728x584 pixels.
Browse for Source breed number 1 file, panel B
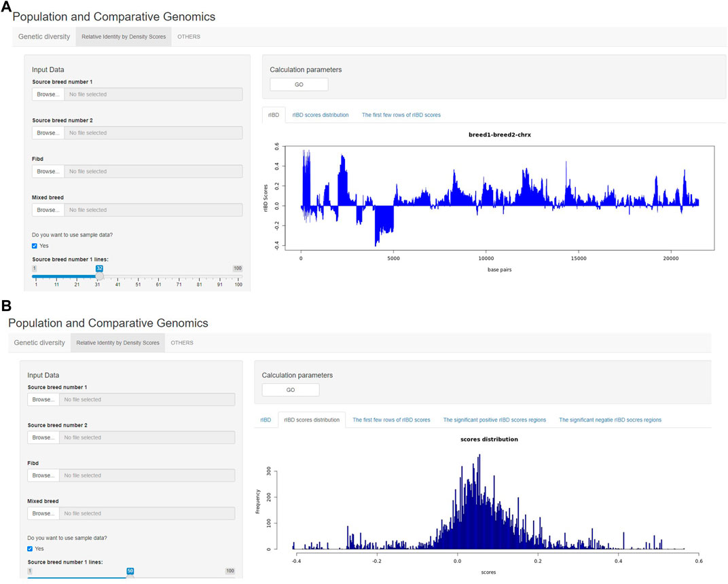pos(43,399)
